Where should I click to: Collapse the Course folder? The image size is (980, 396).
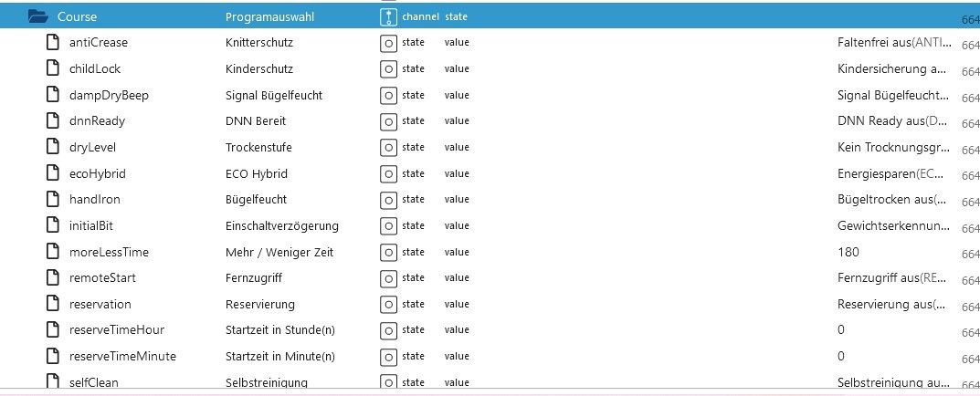coord(37,16)
